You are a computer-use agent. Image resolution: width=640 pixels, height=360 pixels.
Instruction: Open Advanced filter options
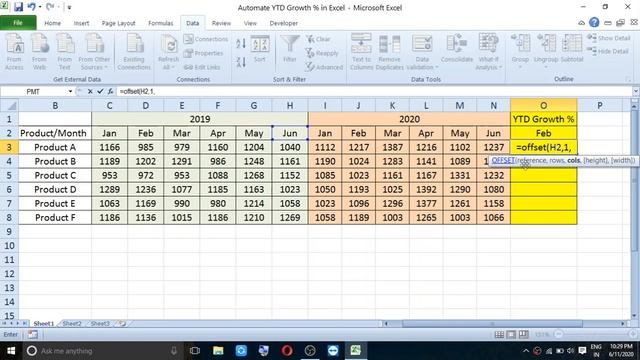324,67
